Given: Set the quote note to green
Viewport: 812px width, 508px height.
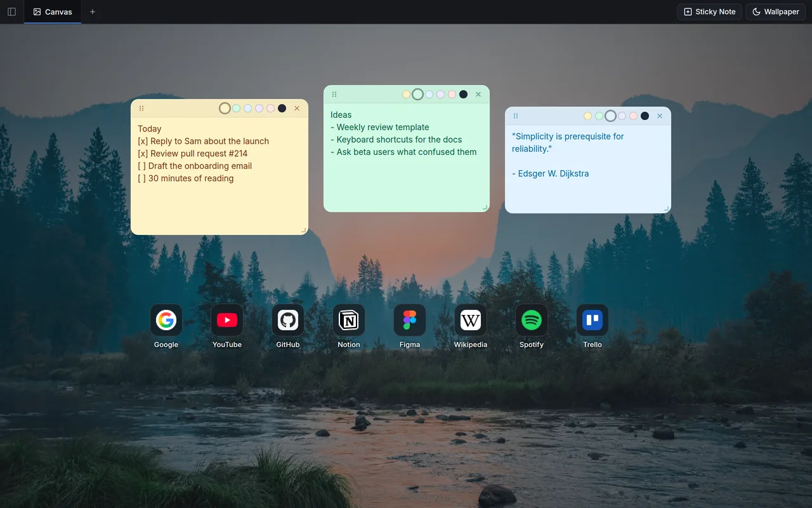Looking at the screenshot, I should (x=599, y=116).
